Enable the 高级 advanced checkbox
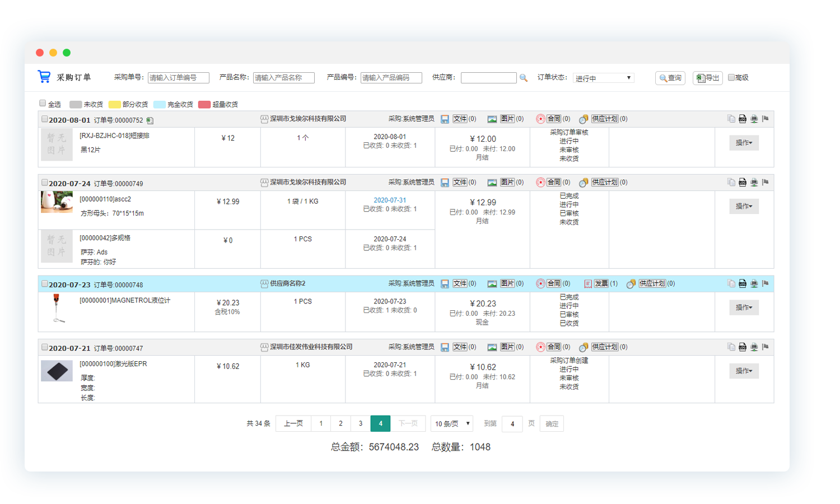Viewport: 840px width, 504px height. pyautogui.click(x=731, y=77)
